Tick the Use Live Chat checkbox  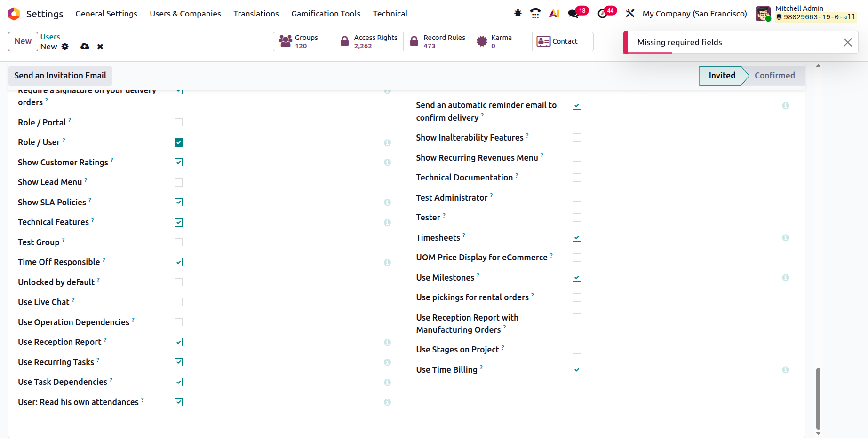click(178, 302)
